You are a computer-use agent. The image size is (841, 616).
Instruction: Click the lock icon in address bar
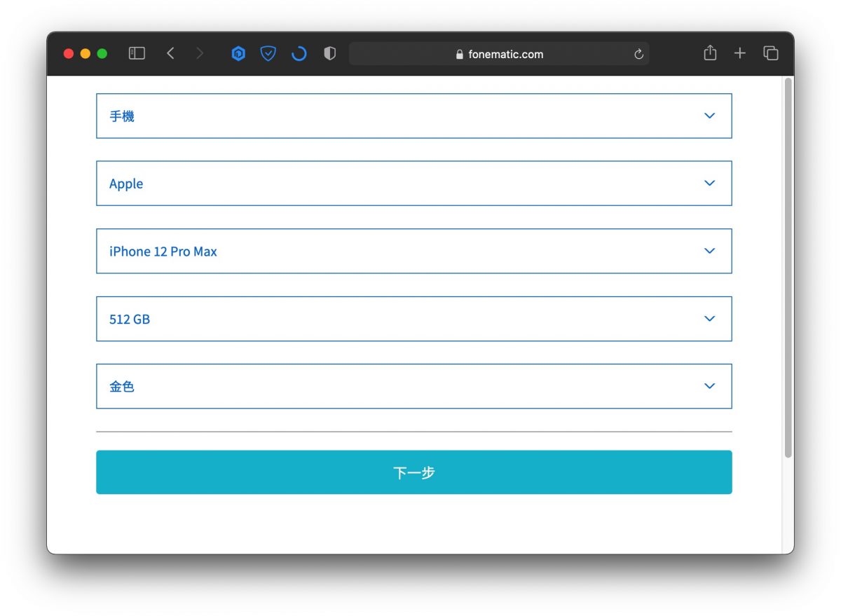pos(460,54)
